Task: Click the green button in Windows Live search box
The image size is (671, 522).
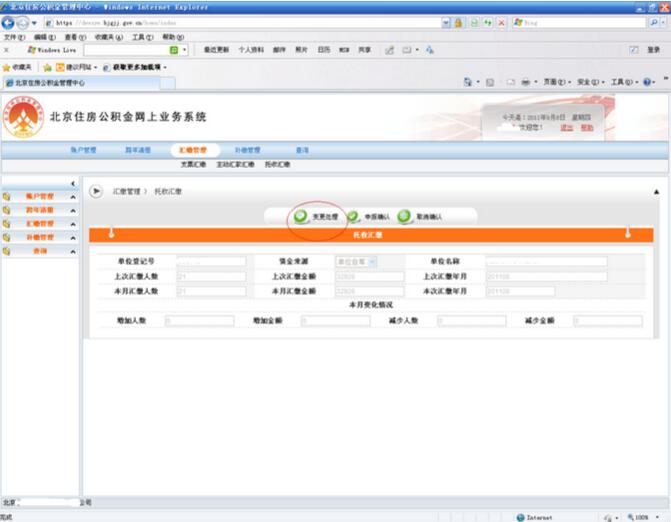Action: [x=174, y=50]
